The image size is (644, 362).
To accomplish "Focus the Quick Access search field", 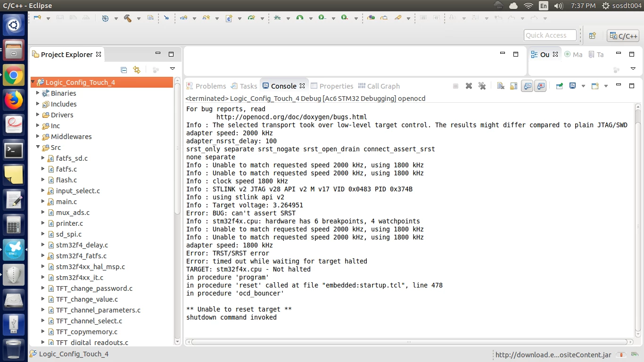I will tap(550, 35).
